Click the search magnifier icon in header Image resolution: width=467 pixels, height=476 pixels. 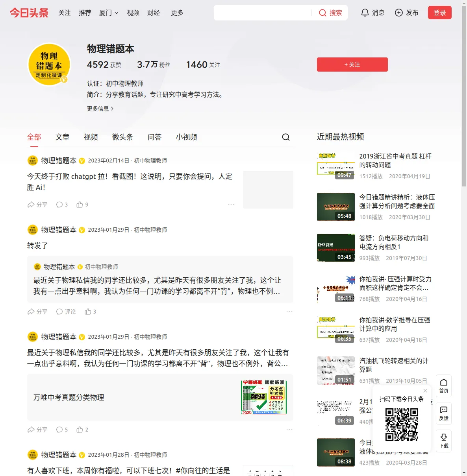pos(322,13)
